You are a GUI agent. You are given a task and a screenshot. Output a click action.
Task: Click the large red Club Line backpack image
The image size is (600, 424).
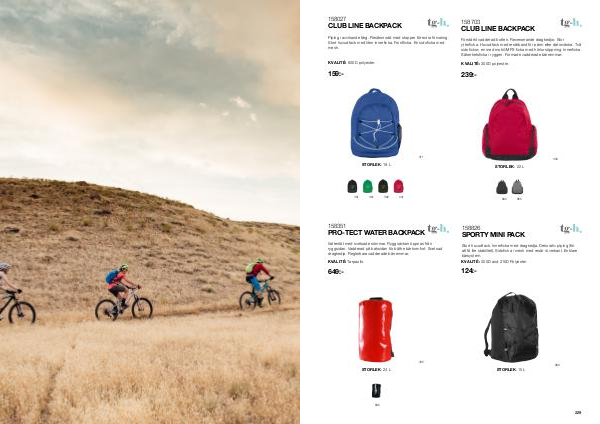tap(509, 124)
